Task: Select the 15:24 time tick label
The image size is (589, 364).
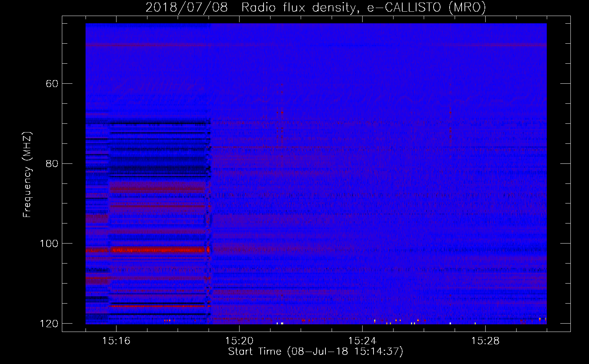Action: tap(362, 341)
